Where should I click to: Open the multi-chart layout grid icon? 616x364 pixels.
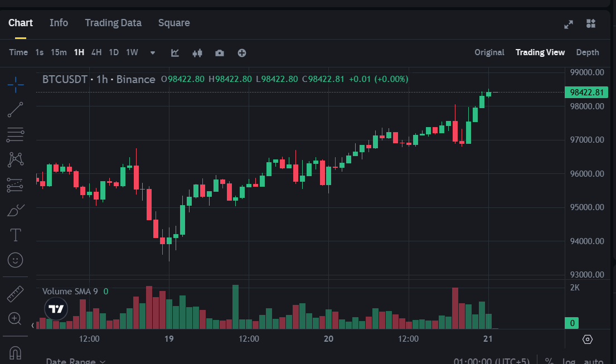pos(591,23)
